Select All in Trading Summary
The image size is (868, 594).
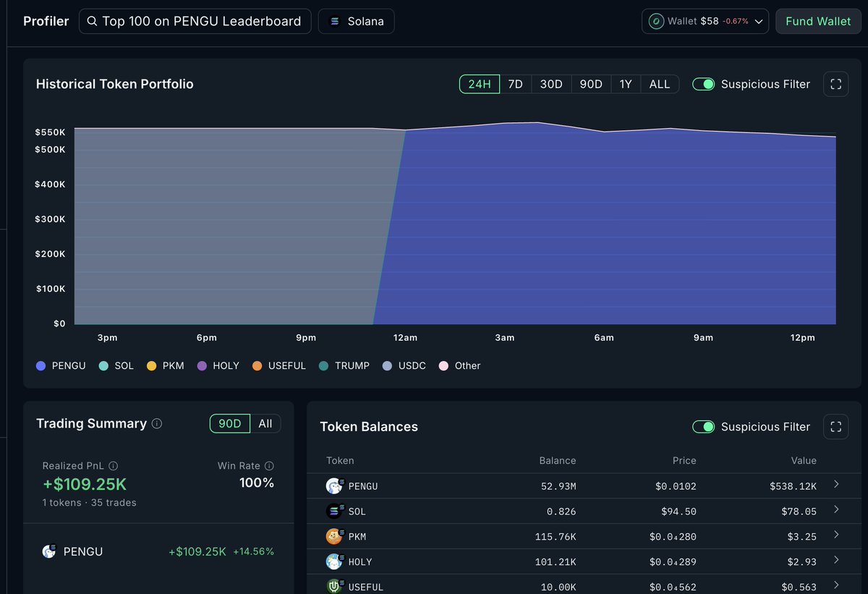point(265,424)
